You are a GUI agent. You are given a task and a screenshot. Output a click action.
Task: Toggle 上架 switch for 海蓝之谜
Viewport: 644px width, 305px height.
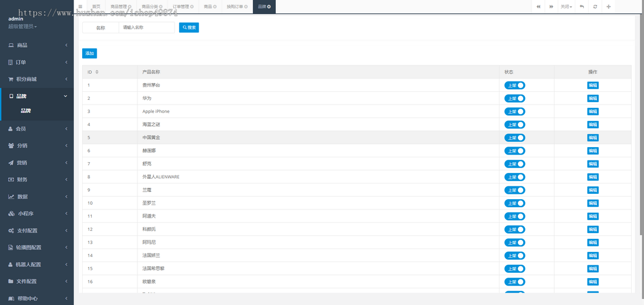pyautogui.click(x=515, y=125)
